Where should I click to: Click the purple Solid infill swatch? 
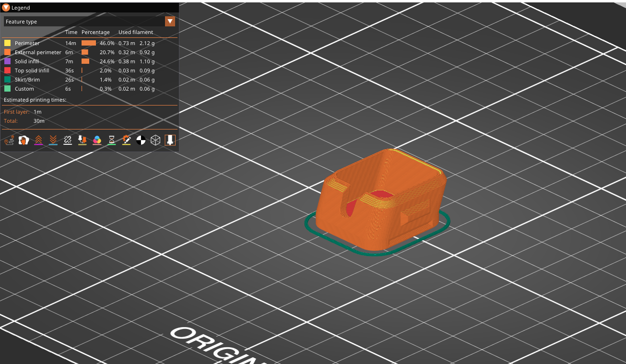(7, 61)
